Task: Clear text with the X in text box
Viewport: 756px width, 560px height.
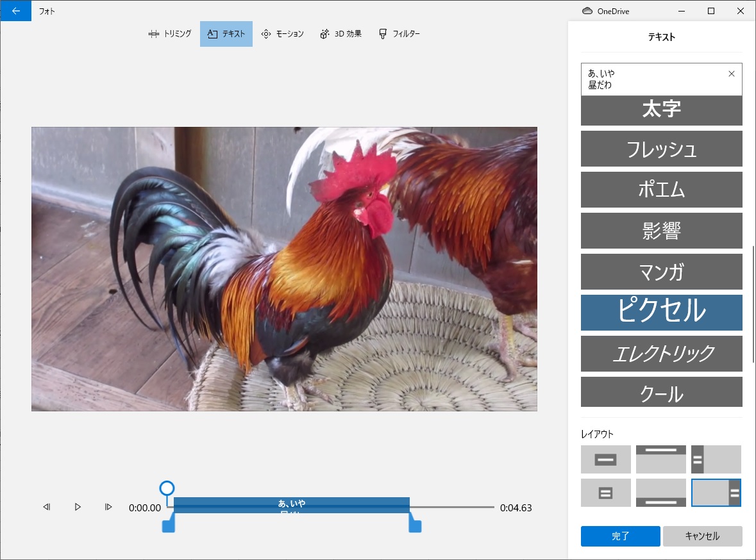Action: [732, 74]
